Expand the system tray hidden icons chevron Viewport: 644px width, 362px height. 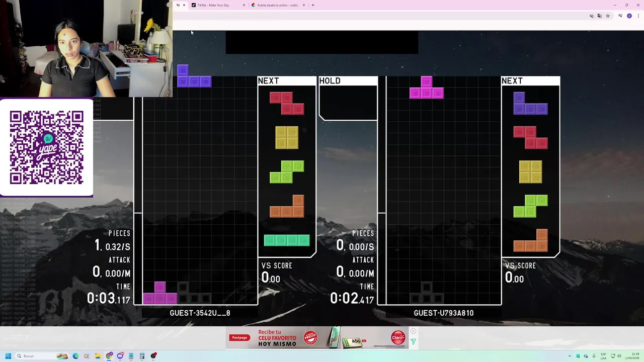(x=570, y=356)
